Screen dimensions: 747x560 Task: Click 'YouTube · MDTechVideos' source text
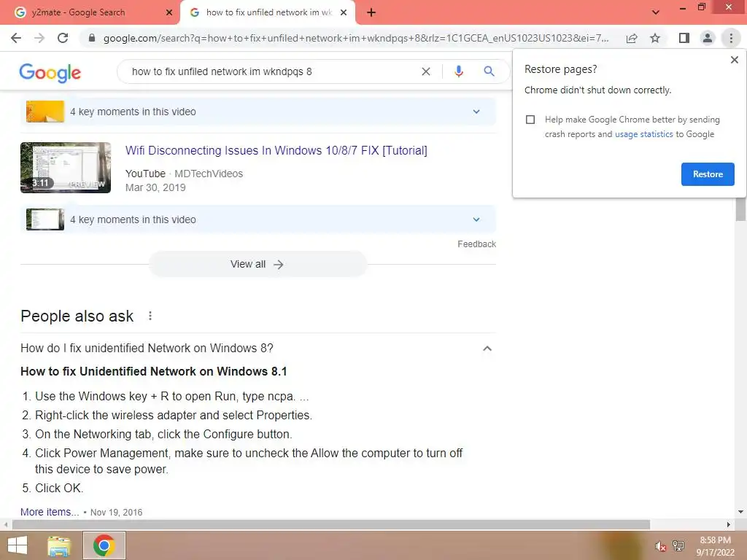[184, 174]
